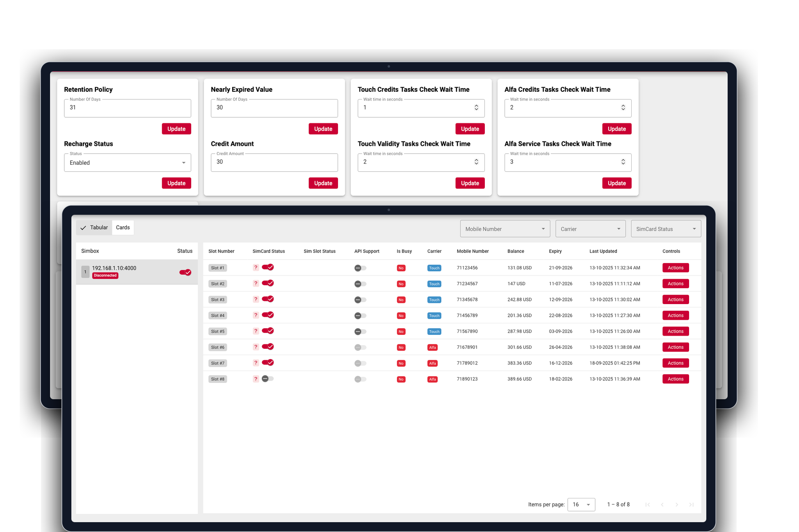This screenshot has height=532, width=799.
Task: Click the Touch Credits wait time stepper arrows
Action: (x=476, y=107)
